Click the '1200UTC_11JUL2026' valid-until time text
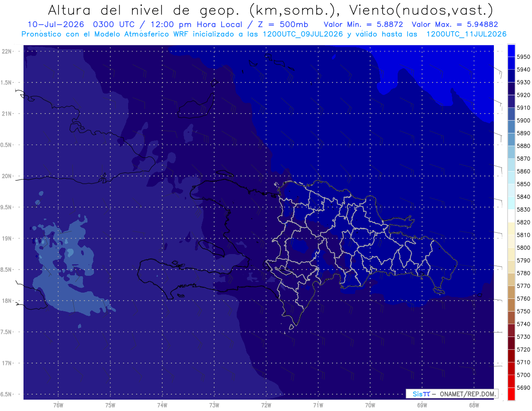The image size is (532, 411). tap(466, 34)
